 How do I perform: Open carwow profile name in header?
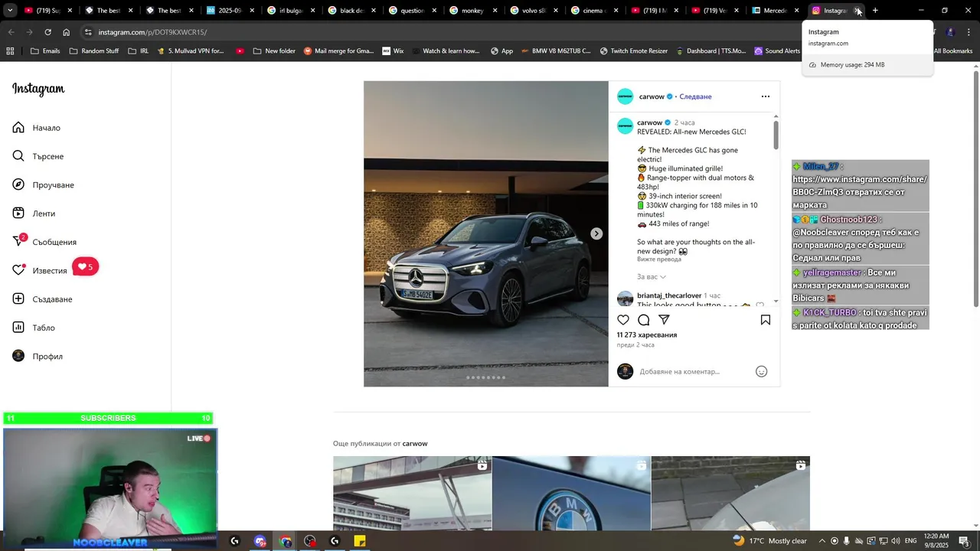pyautogui.click(x=652, y=96)
